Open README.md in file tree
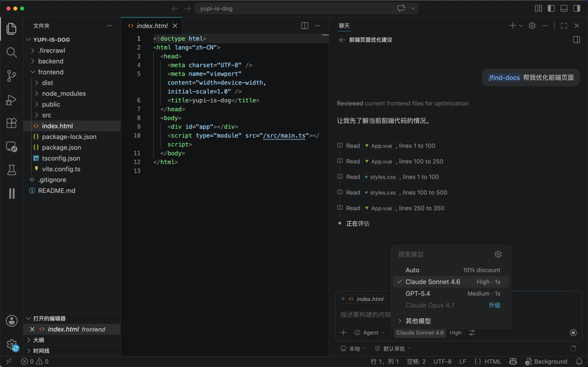The height and width of the screenshot is (367, 588). click(72, 191)
